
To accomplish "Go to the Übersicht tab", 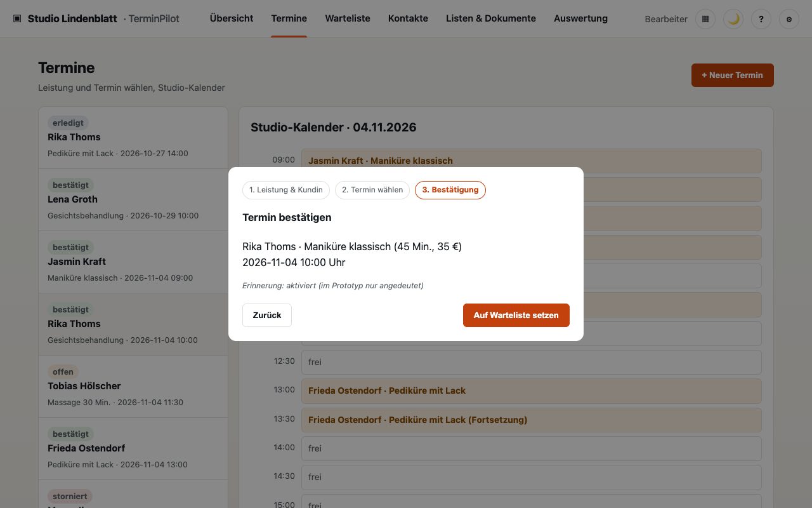I will 232,18.
